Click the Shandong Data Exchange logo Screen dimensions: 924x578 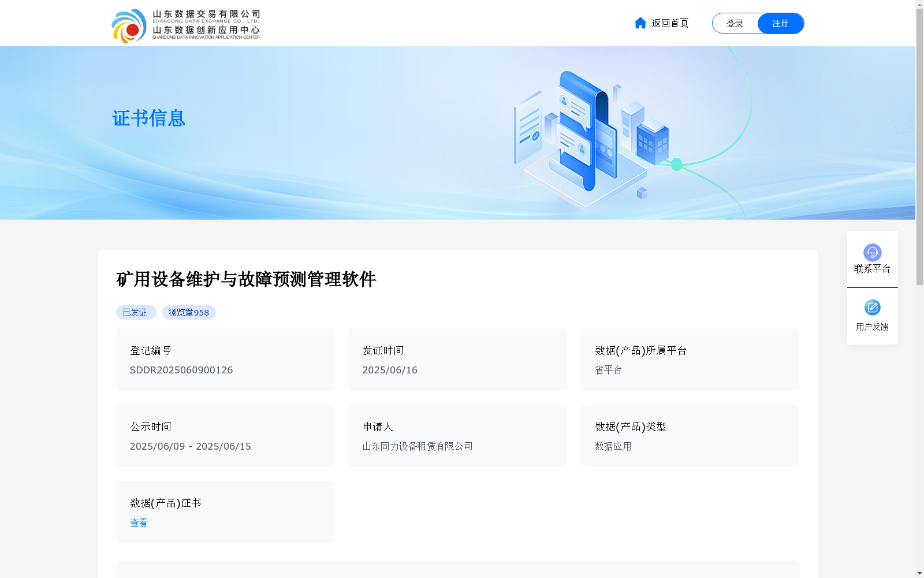185,25
